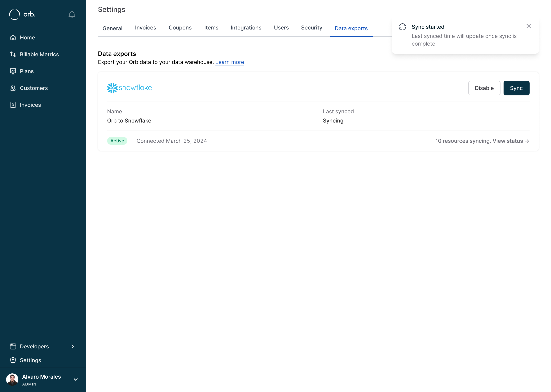Switch to the General tab
This screenshot has width=551, height=392.
coord(112,28)
